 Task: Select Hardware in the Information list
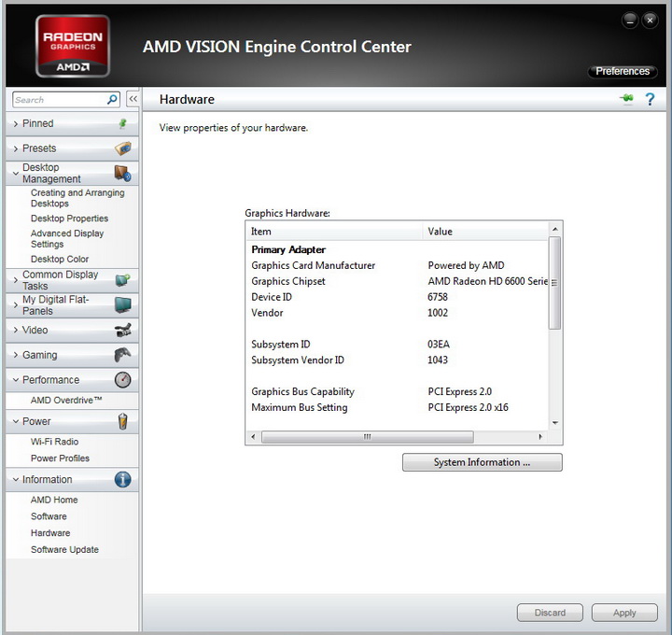click(50, 533)
